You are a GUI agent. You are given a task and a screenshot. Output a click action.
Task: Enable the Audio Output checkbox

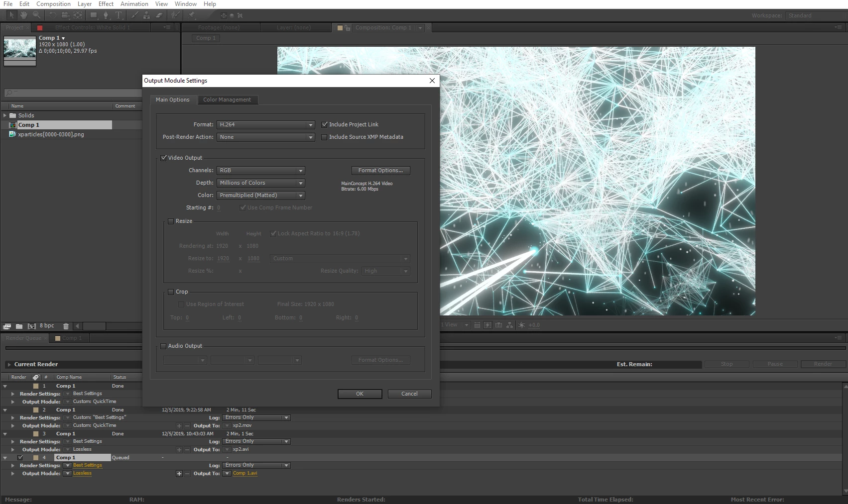[163, 346]
